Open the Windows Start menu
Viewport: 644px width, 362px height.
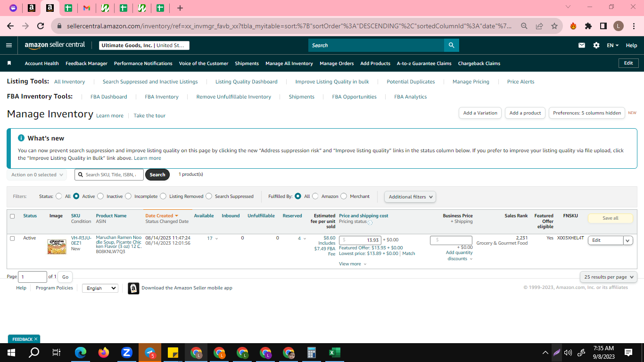click(11, 353)
